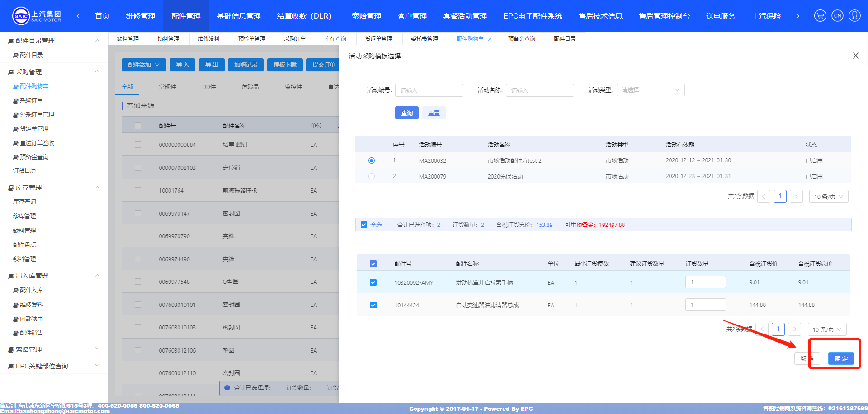Expand the EPC关键部位查询 sidebar section
Viewport: 868px width, 414px height.
pyautogui.click(x=97, y=365)
